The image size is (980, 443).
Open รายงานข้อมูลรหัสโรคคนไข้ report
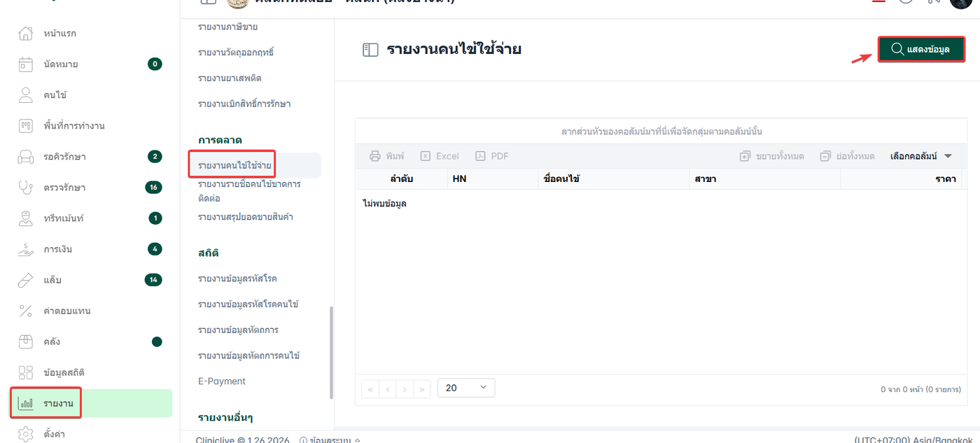(x=248, y=304)
